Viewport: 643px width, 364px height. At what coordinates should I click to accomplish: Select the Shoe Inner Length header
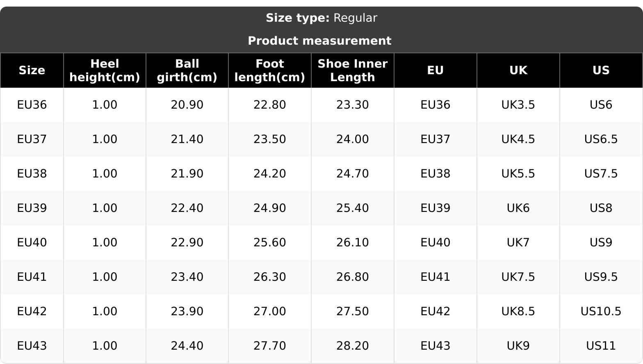click(x=352, y=71)
